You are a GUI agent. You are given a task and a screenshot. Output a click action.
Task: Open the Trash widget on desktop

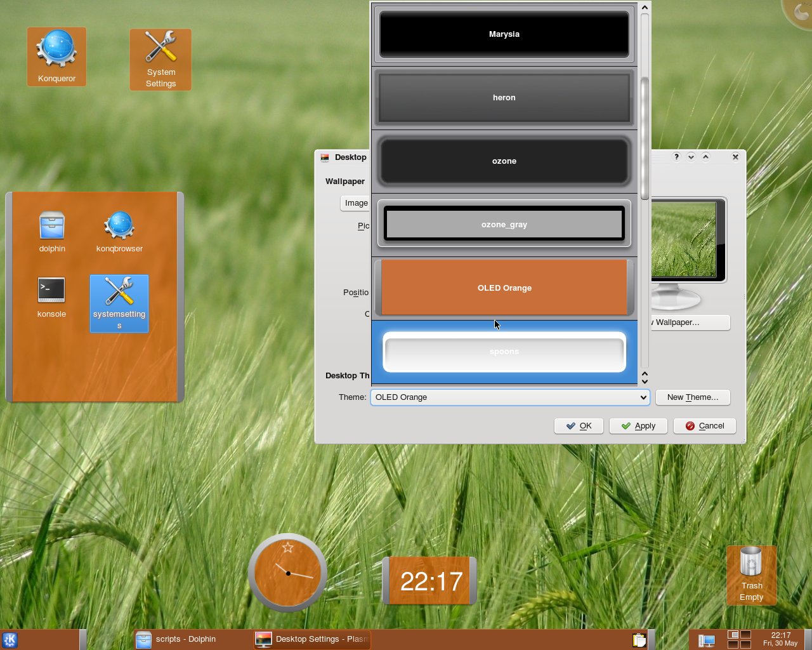(751, 574)
